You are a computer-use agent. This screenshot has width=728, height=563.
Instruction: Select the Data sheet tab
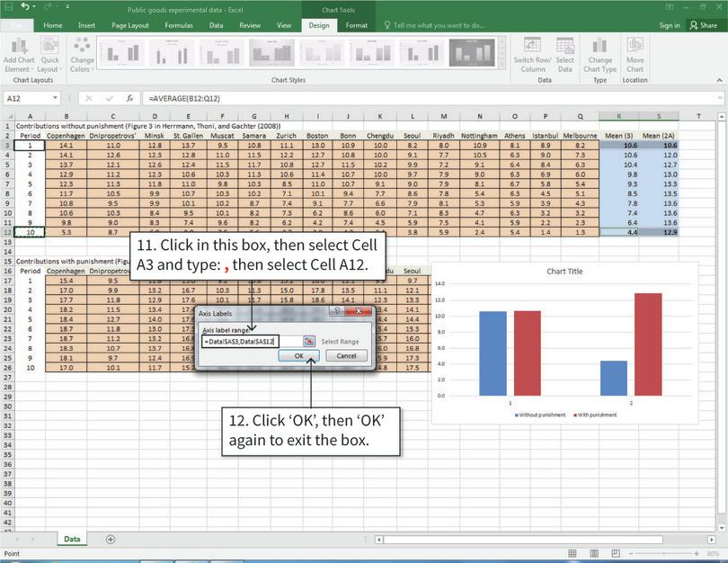click(71, 539)
